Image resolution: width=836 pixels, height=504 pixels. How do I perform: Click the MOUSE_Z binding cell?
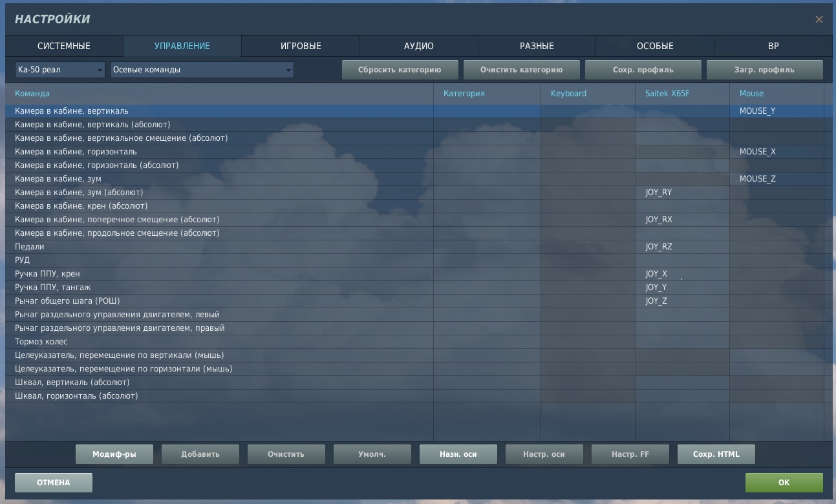click(777, 179)
